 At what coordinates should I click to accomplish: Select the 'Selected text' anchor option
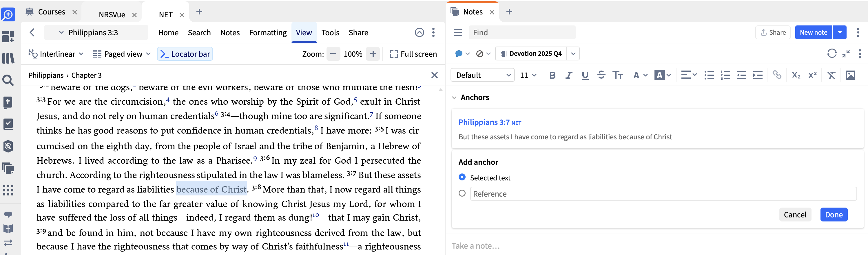462,177
